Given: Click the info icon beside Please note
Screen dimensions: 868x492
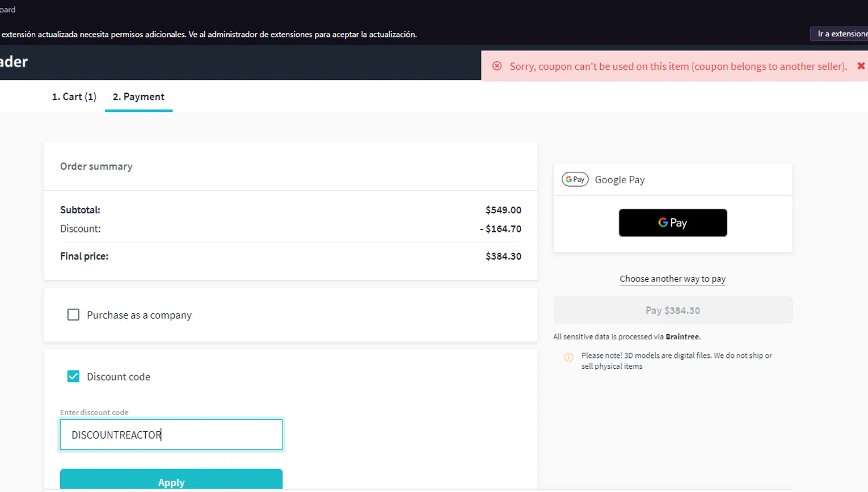Looking at the screenshot, I should (569, 357).
